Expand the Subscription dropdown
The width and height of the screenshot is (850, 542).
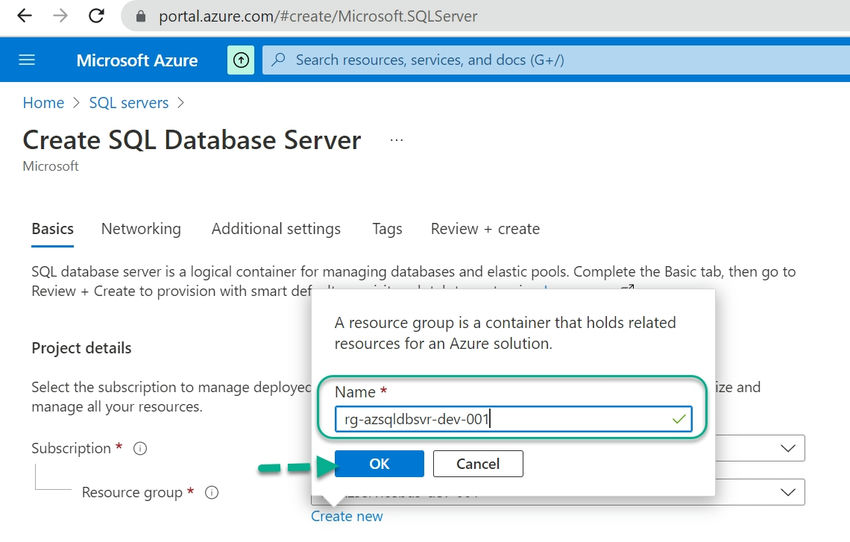[788, 448]
